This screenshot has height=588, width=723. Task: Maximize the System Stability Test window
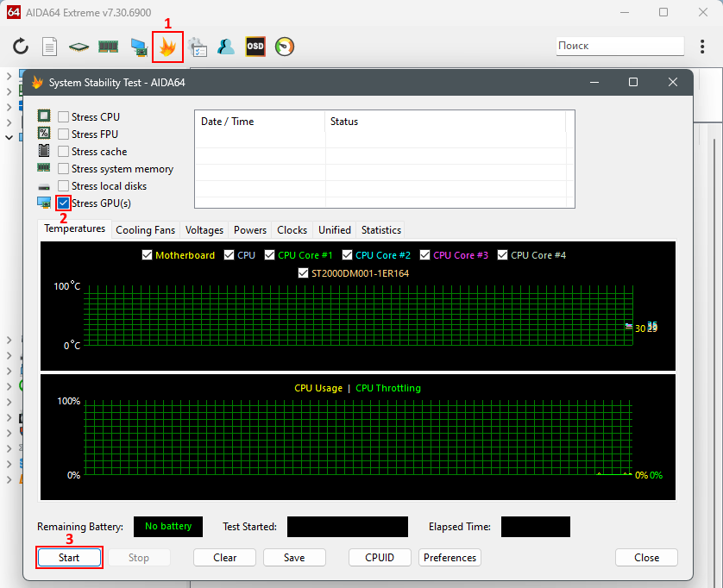(633, 82)
